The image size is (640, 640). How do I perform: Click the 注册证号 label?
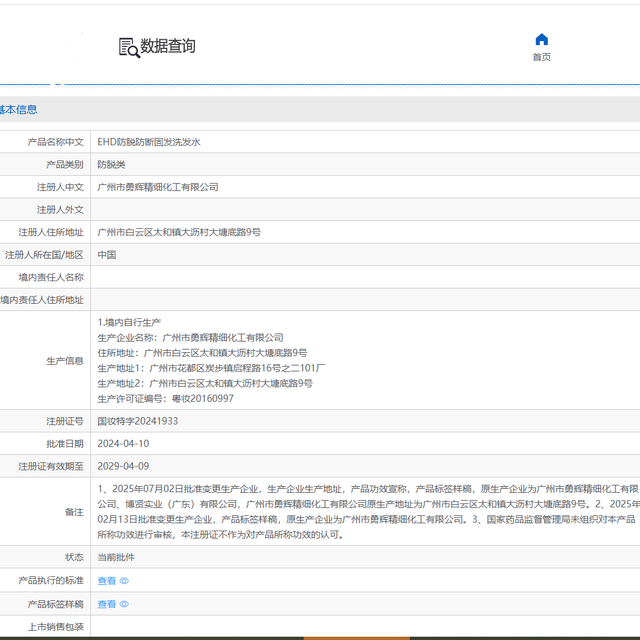click(65, 421)
